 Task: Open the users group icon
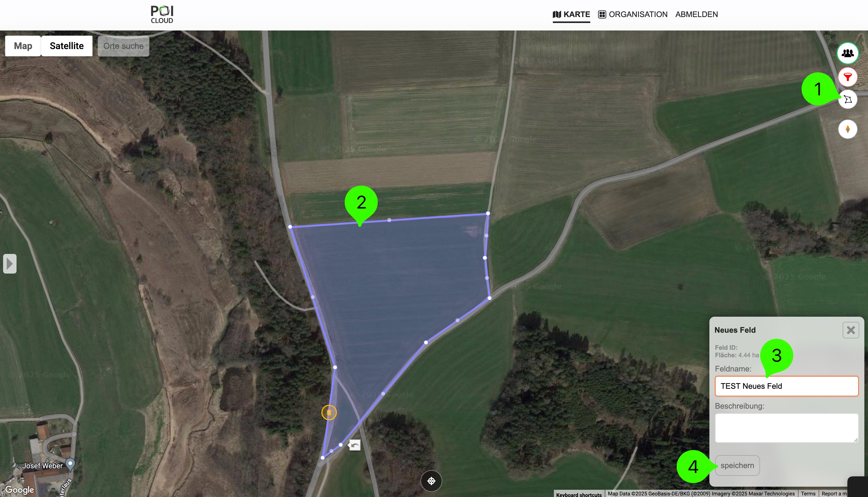[x=848, y=53]
